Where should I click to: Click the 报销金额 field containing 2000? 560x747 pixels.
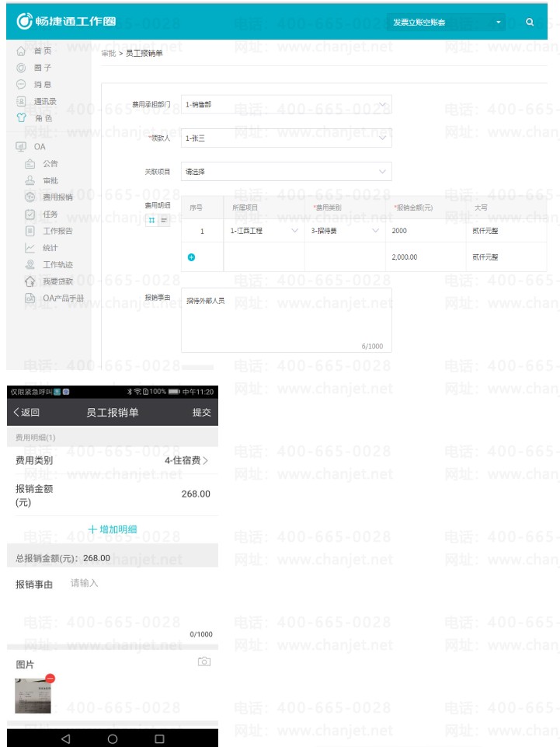pos(425,231)
